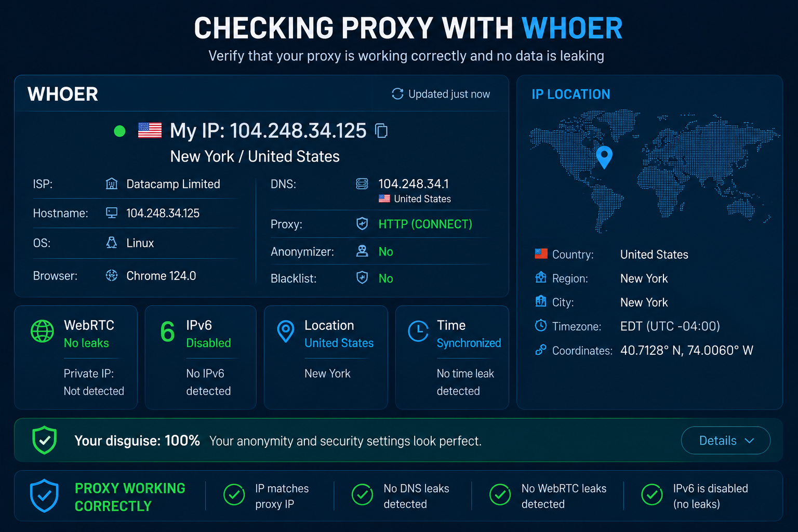This screenshot has width=798, height=532.
Task: Click the Region icon in IP Location
Action: click(541, 277)
